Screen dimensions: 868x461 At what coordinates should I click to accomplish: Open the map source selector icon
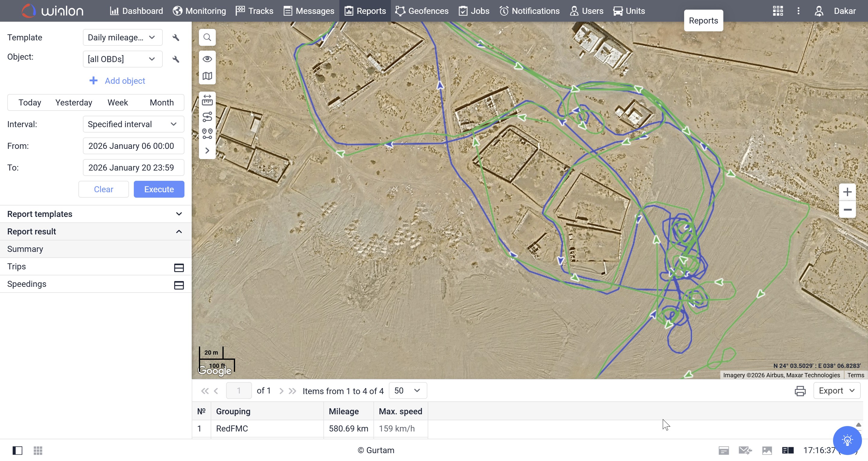[x=207, y=76]
